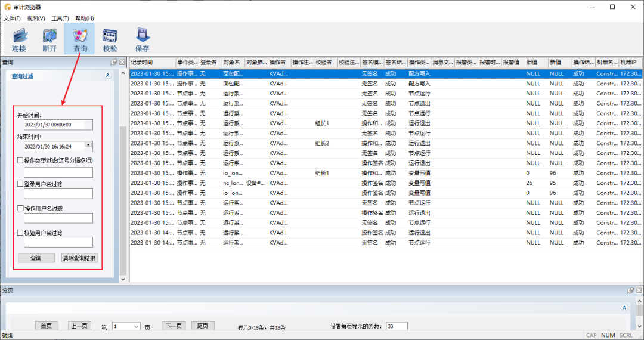Viewport: 644px width, 340px height.
Task: Sort by 记录时间 column header
Action: (153, 63)
